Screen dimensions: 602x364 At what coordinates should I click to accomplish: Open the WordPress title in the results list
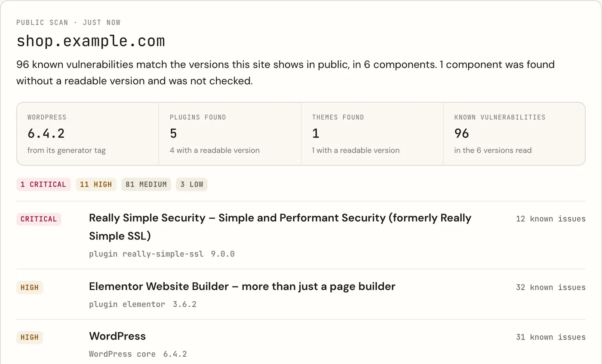coord(117,336)
